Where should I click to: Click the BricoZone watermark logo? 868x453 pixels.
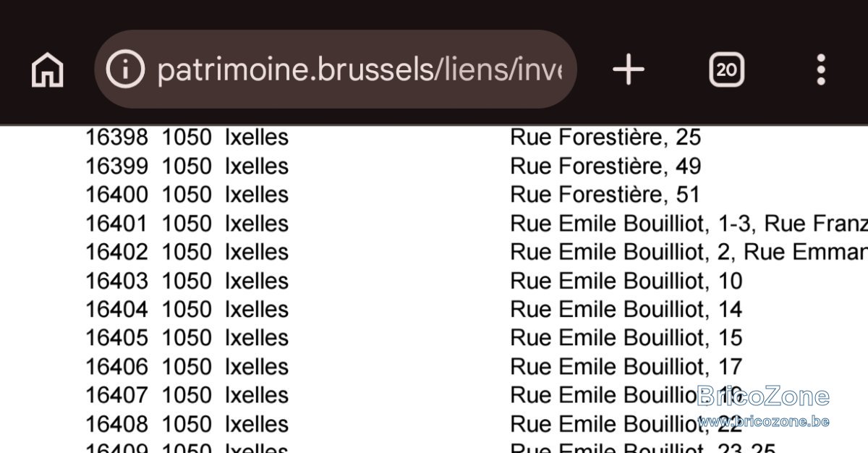[x=762, y=396]
